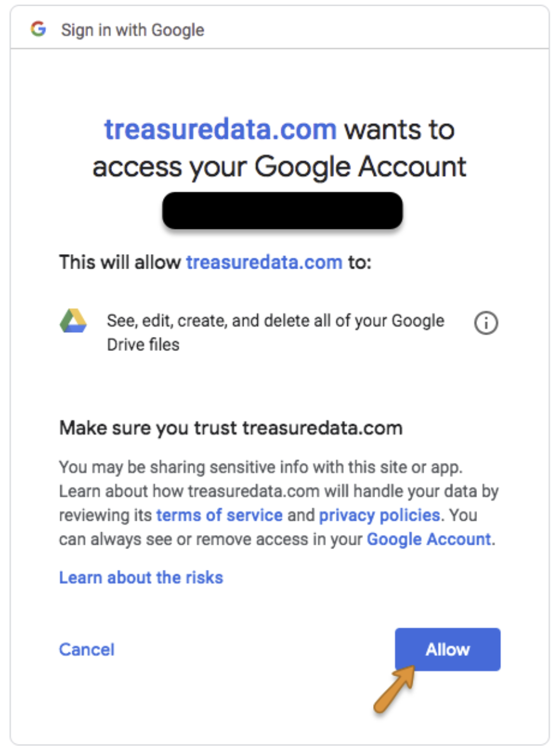Viewport: 560px width, 751px height.
Task: Open the terms of service link
Action: pos(219,515)
